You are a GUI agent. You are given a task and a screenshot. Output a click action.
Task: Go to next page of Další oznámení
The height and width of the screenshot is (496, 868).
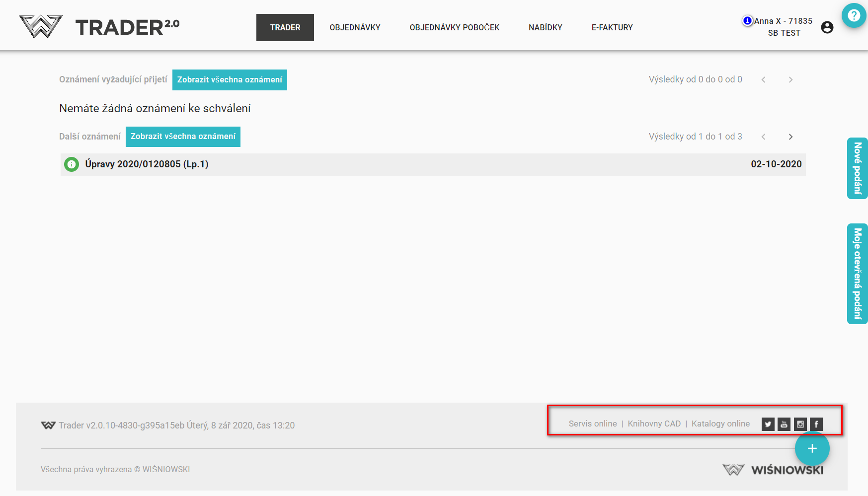pyautogui.click(x=790, y=137)
